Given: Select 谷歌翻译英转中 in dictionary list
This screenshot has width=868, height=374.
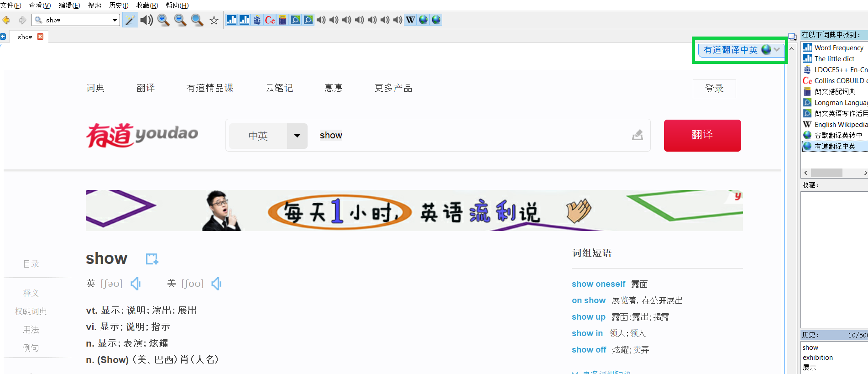Looking at the screenshot, I should pyautogui.click(x=835, y=135).
